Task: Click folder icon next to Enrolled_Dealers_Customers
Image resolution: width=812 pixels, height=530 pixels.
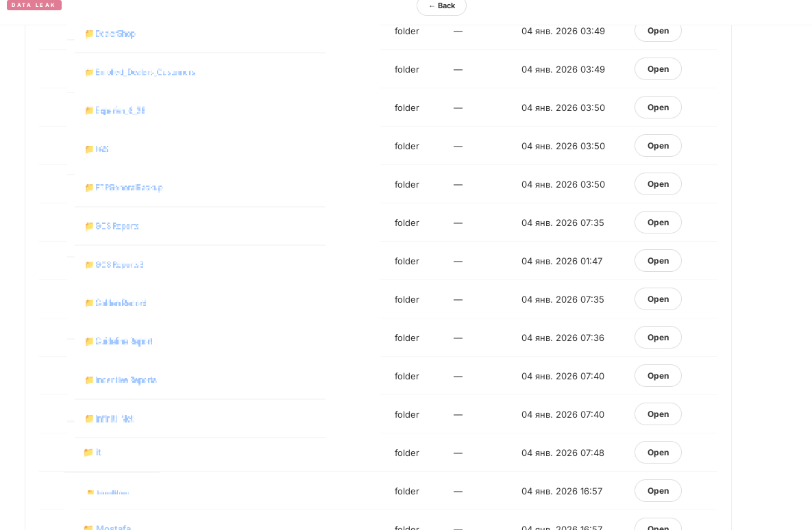Action: pos(89,73)
